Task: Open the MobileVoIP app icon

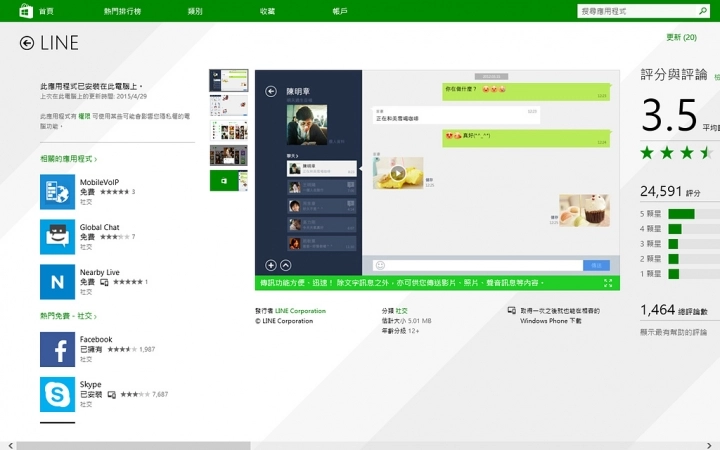Action: click(57, 192)
